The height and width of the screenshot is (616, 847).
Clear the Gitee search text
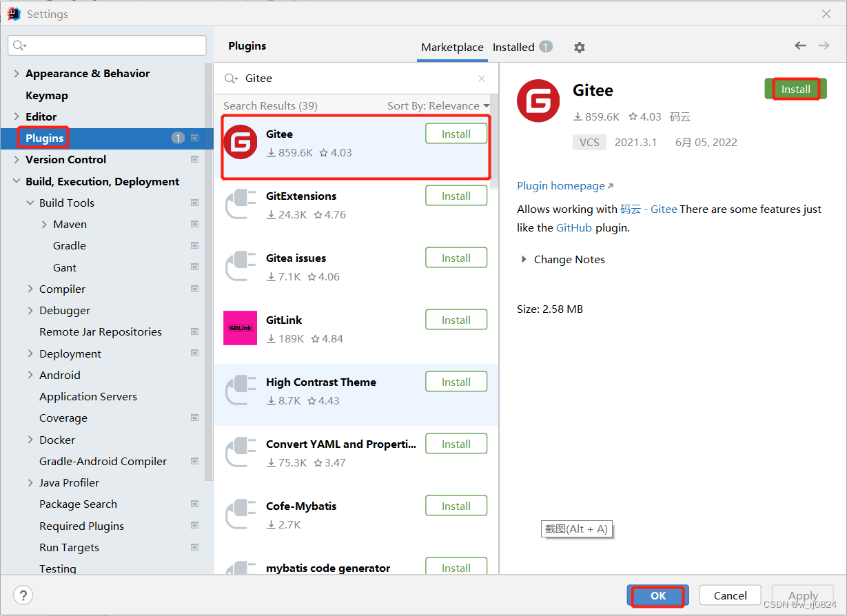click(482, 79)
